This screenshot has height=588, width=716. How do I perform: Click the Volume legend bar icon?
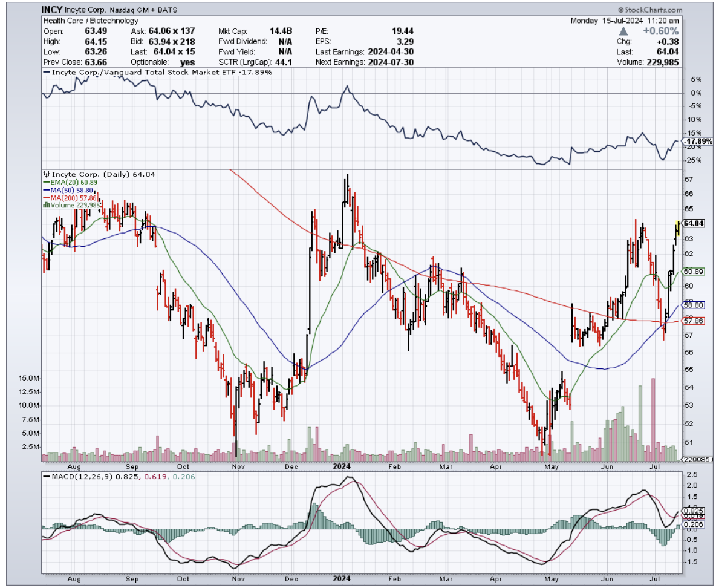coord(45,205)
